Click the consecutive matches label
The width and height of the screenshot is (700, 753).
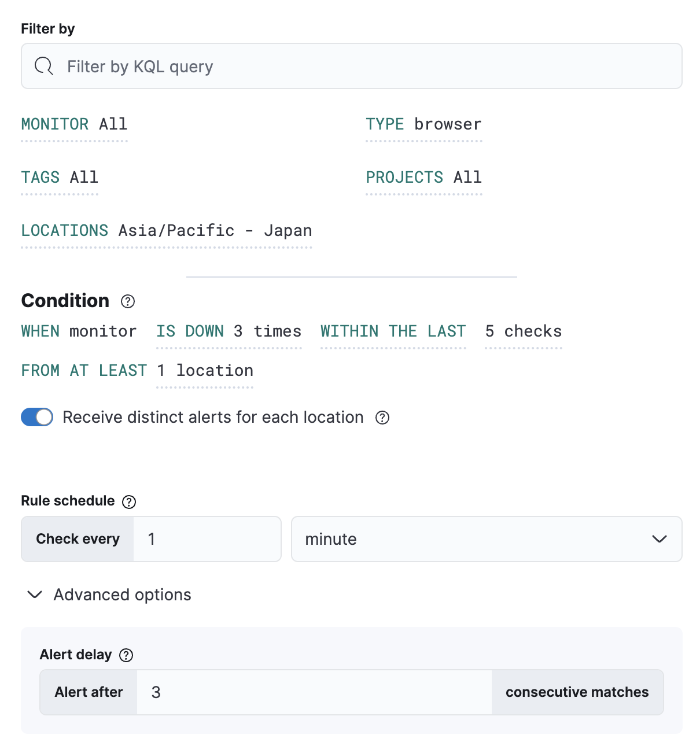click(577, 692)
